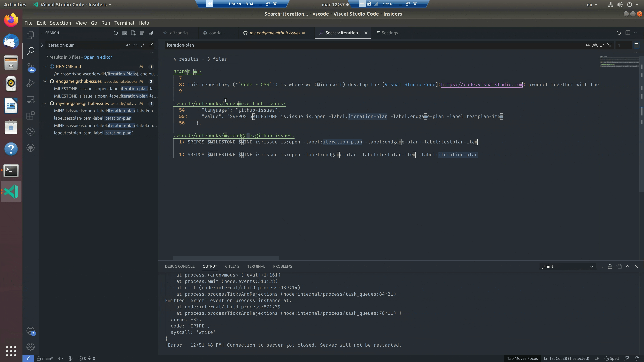Toggle regular expression in search editor
The image size is (644, 362).
603,45
